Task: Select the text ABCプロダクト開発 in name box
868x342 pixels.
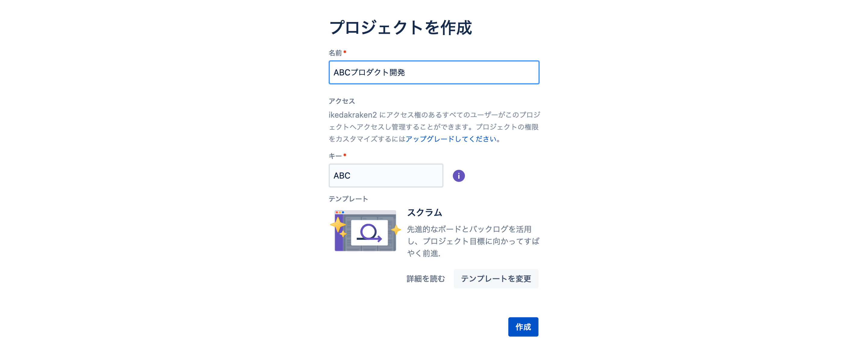Action: tap(370, 72)
